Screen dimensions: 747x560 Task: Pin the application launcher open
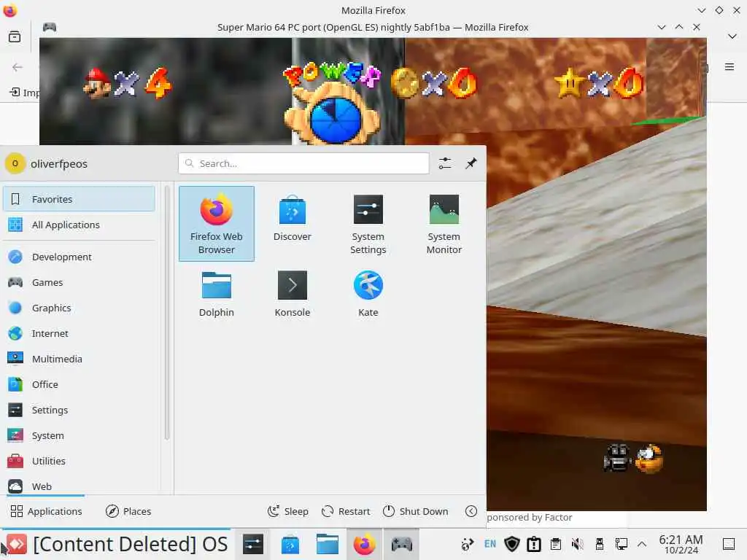point(471,163)
